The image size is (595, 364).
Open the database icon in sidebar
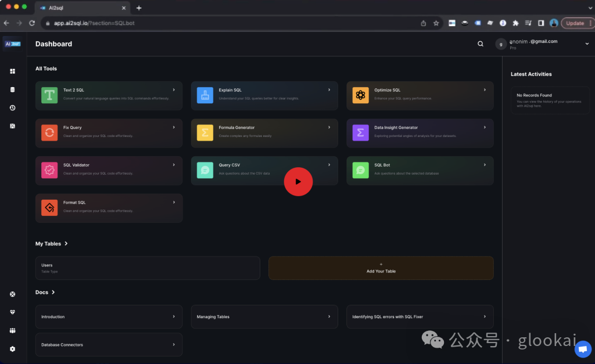[13, 89]
